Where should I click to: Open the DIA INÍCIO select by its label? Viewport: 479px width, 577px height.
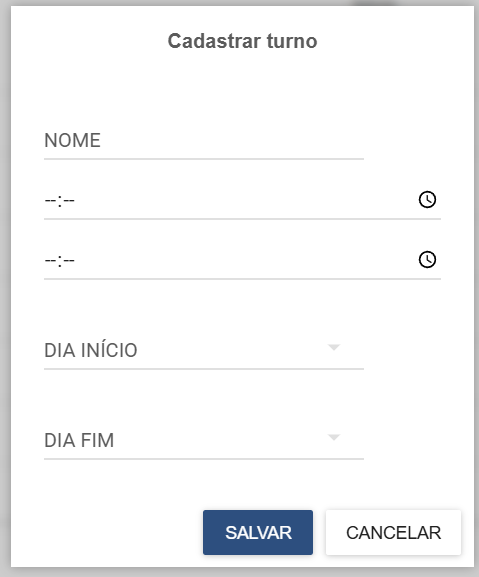click(91, 350)
